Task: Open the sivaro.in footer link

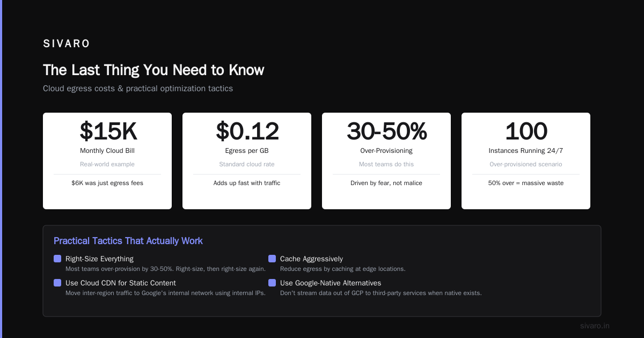Action: 595,326
